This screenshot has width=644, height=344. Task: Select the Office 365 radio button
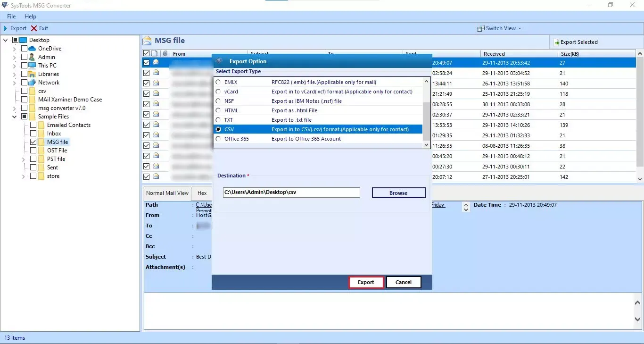tap(218, 139)
